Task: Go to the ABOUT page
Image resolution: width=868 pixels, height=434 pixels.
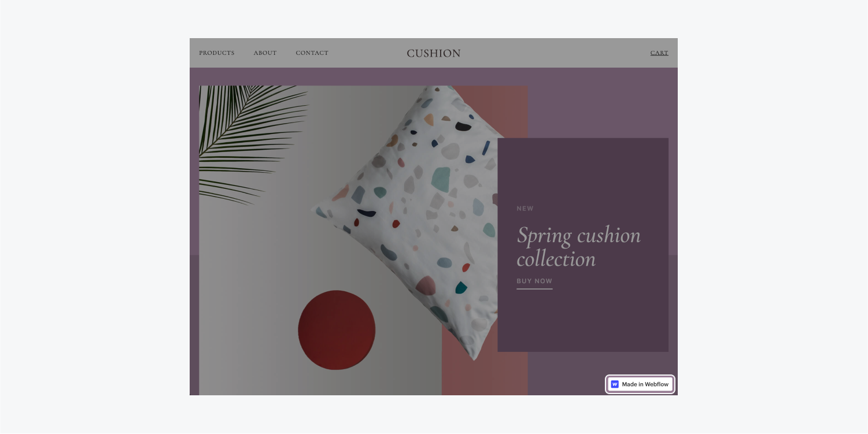Action: click(265, 53)
